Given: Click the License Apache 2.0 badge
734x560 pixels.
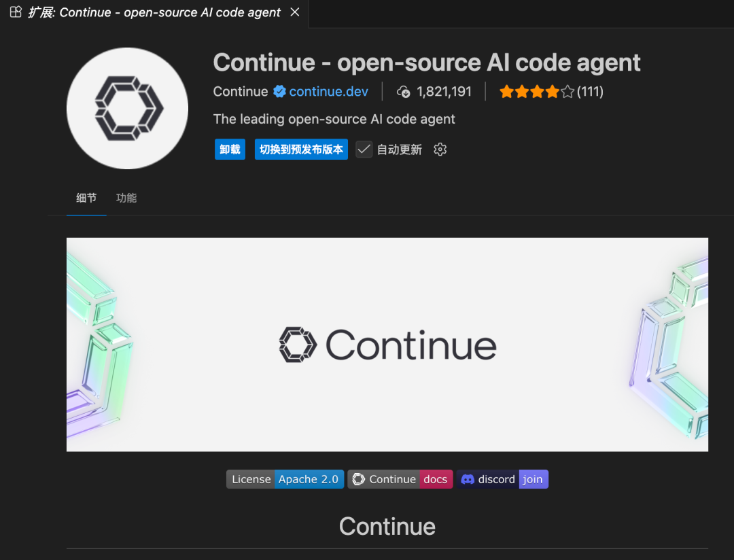Looking at the screenshot, I should pyautogui.click(x=285, y=479).
